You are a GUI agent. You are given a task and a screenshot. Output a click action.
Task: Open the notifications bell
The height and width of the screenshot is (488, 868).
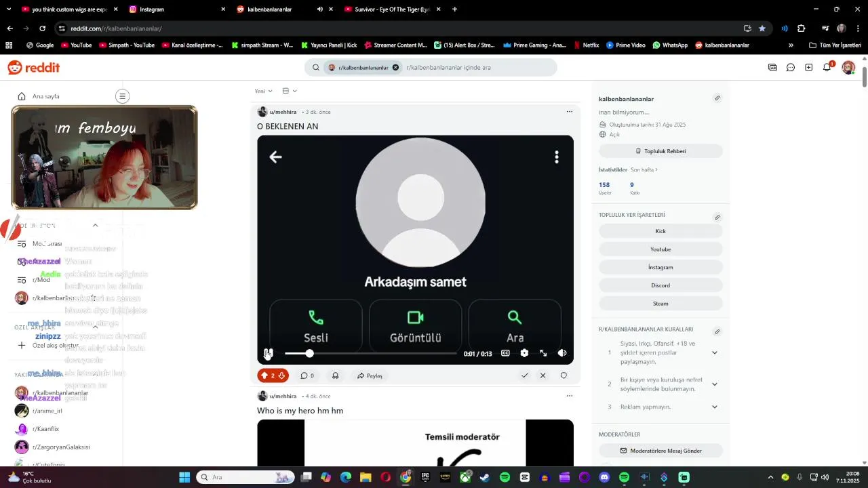[827, 67]
